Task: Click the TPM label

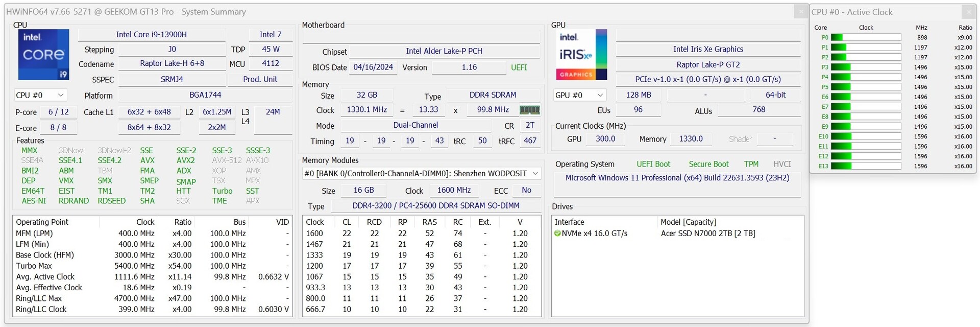Action: (751, 164)
